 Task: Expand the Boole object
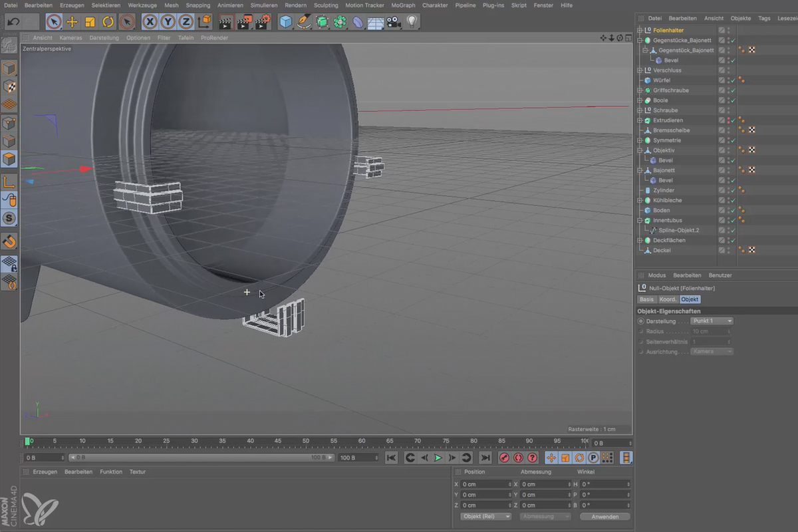[x=640, y=100]
